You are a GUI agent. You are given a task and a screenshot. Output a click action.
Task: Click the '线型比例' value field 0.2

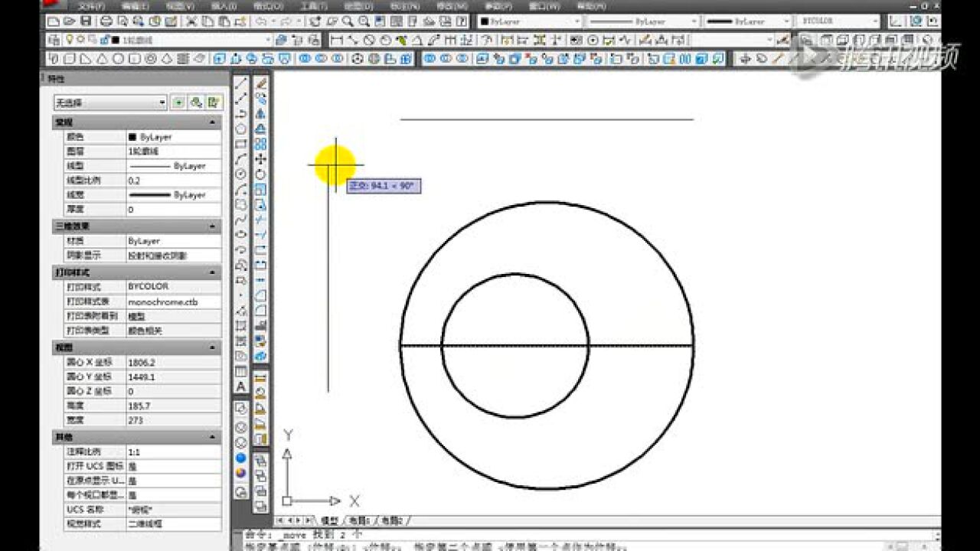[x=173, y=181]
